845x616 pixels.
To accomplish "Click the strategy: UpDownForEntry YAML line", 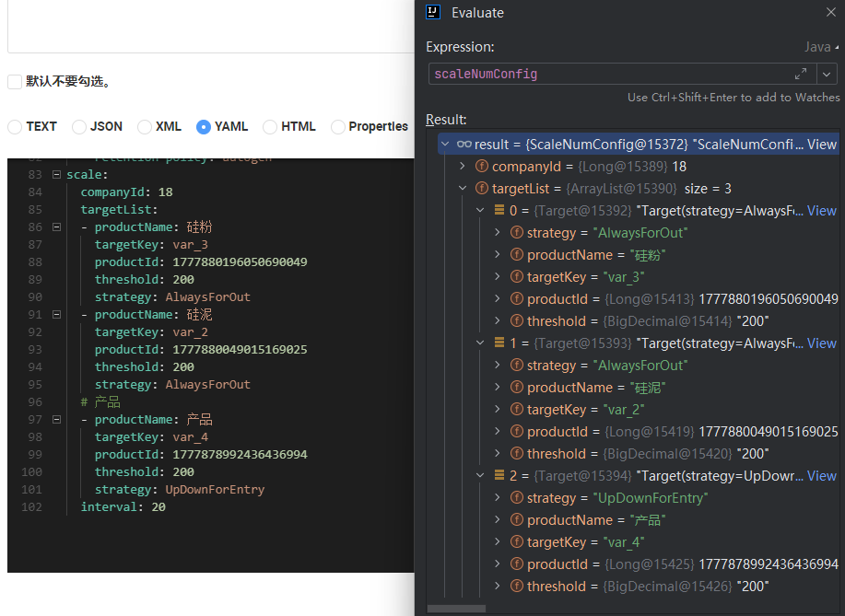I will [180, 490].
